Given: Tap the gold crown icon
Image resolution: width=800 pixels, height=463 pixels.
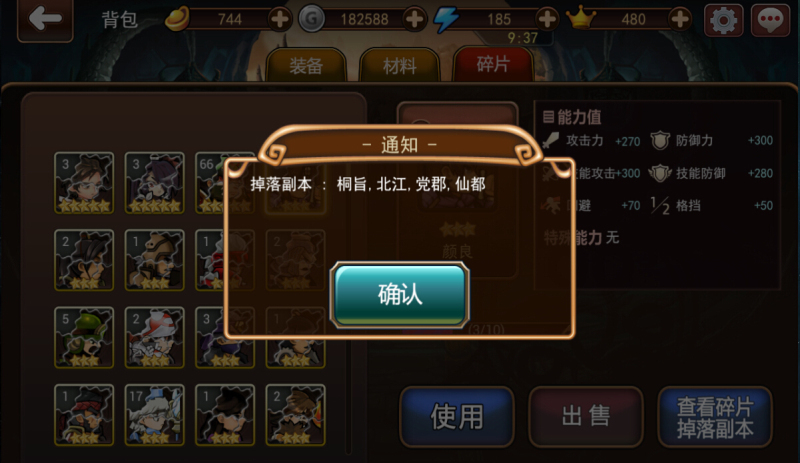Looking at the screenshot, I should tap(581, 18).
